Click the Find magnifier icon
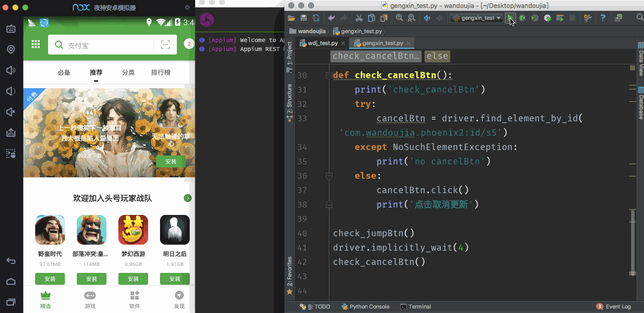Screen dimensions: 644x313 click(x=399, y=18)
